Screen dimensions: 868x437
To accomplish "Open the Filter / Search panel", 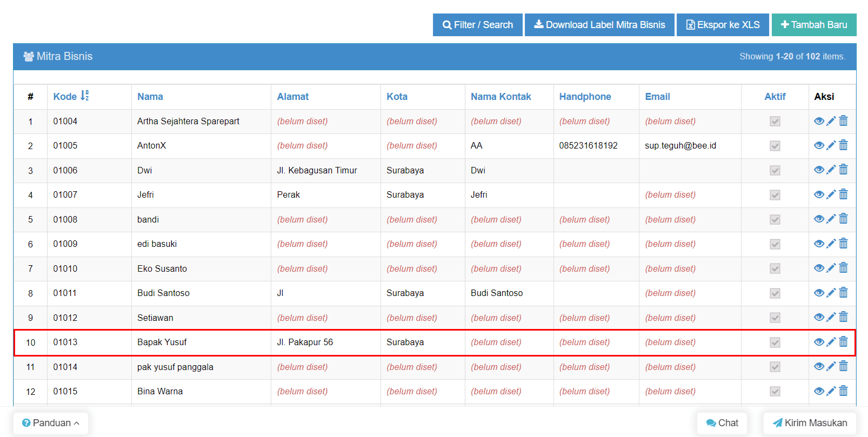I will (477, 25).
